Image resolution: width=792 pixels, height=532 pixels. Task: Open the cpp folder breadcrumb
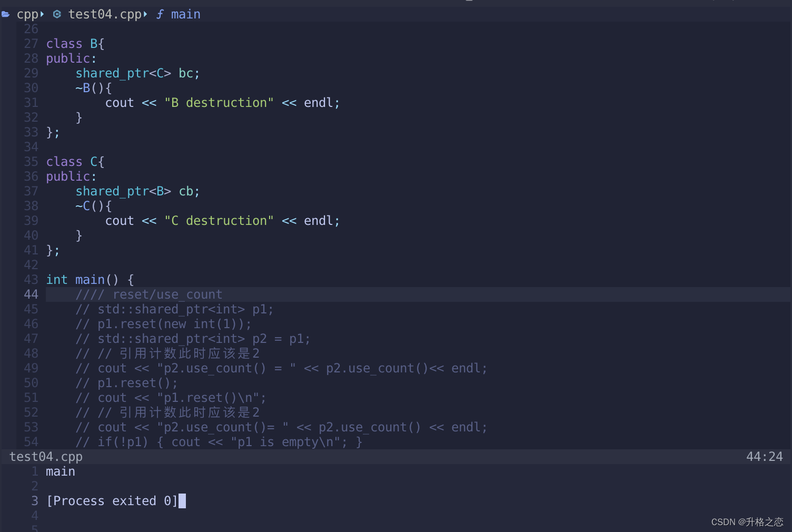(x=27, y=15)
